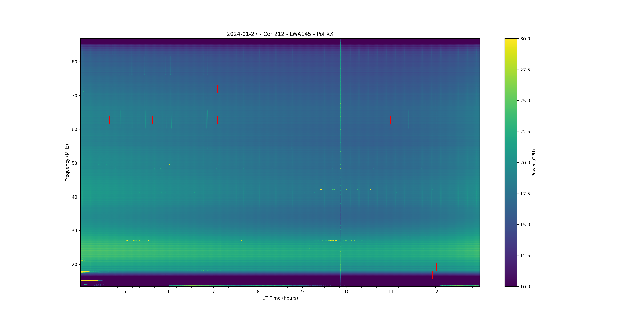Click y-axis tick label 40

pyautogui.click(x=75, y=197)
